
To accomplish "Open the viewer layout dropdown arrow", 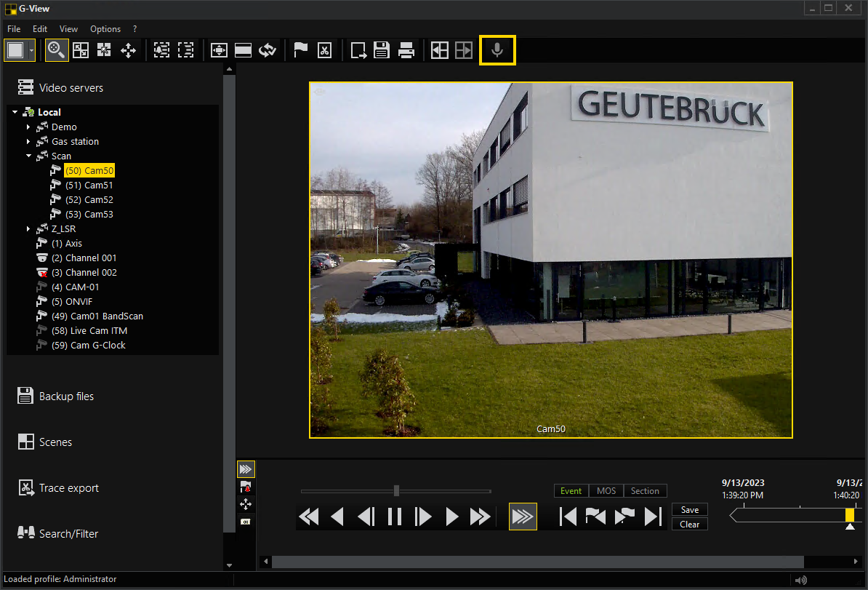I will click(x=31, y=50).
